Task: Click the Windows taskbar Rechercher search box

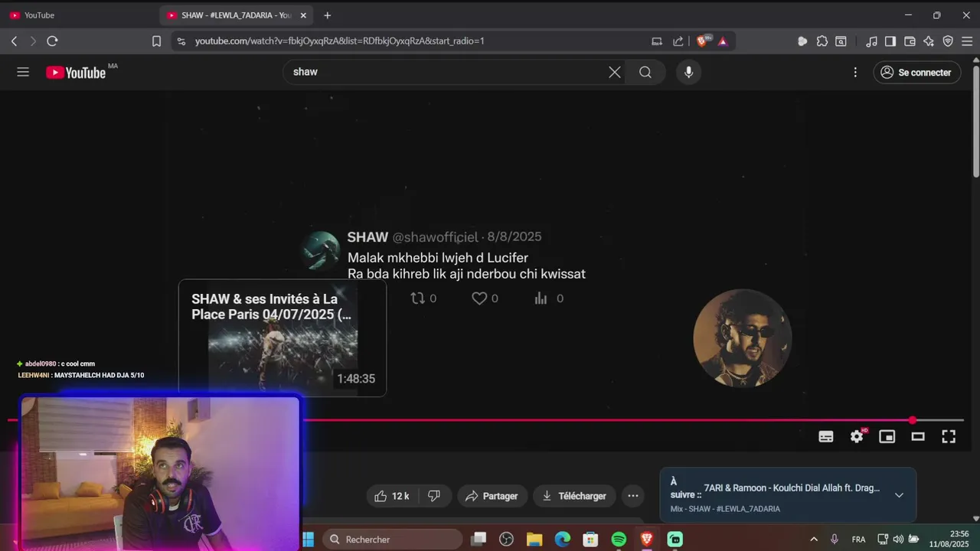Action: point(392,540)
